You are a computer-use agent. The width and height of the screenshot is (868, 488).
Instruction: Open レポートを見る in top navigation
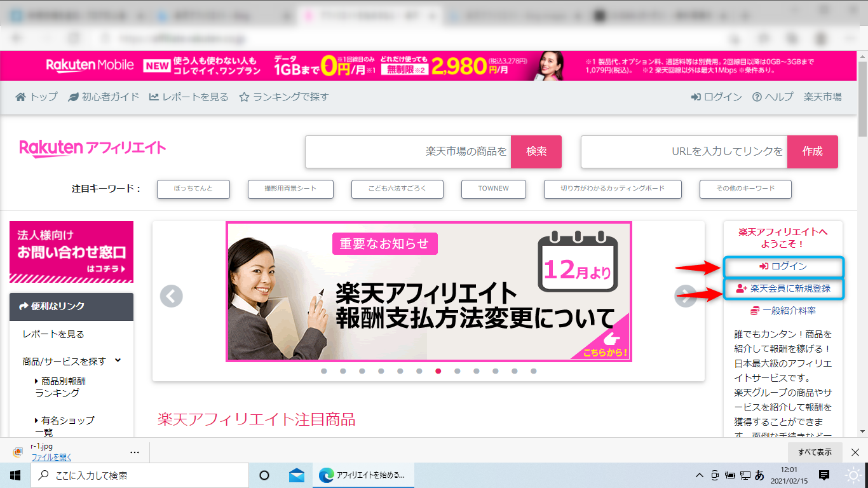189,97
